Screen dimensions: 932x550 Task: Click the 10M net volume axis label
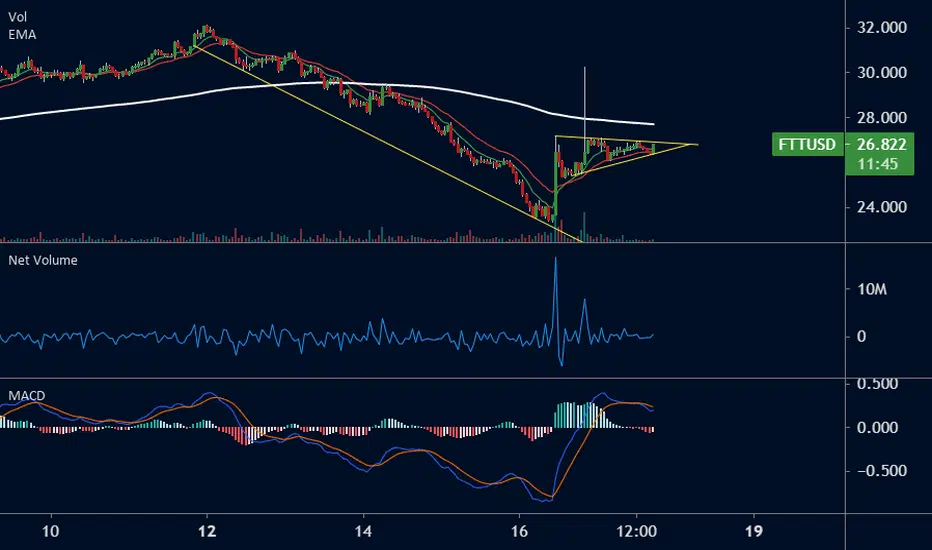coord(871,289)
